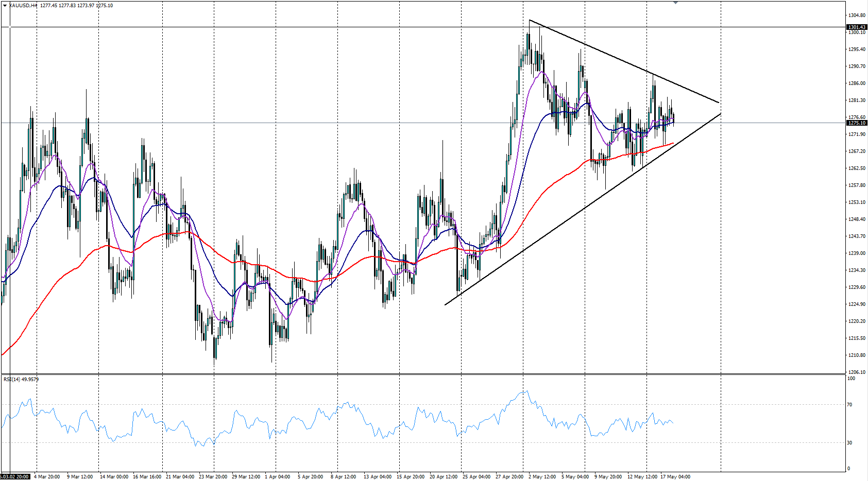868x481 pixels.
Task: Click the highlighted 20:00 date tag bottom-left
Action: [x=15, y=477]
